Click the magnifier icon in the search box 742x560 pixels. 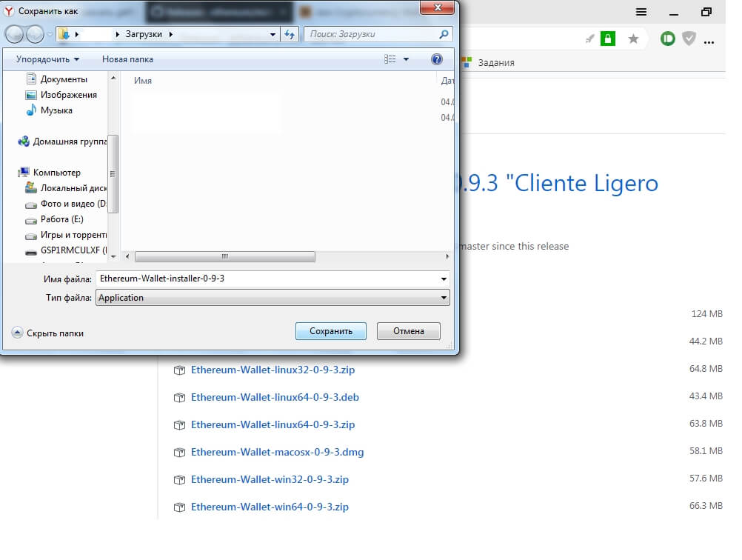444,34
